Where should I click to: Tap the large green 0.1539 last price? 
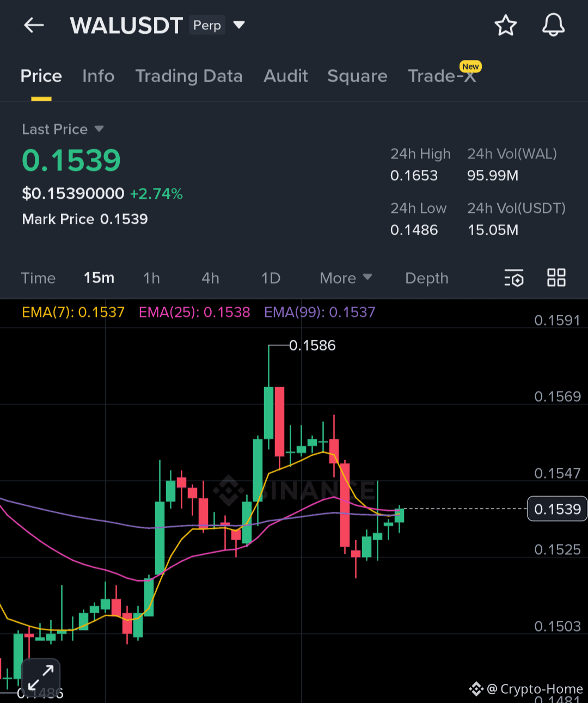71,161
